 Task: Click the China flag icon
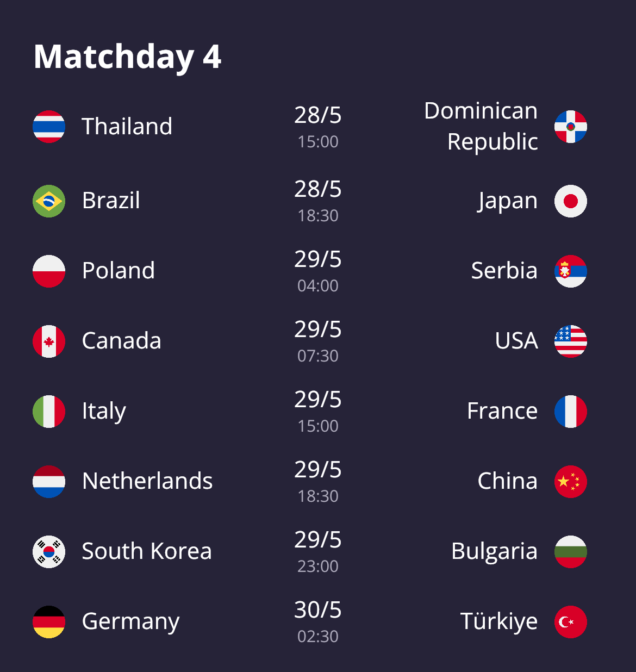571,482
